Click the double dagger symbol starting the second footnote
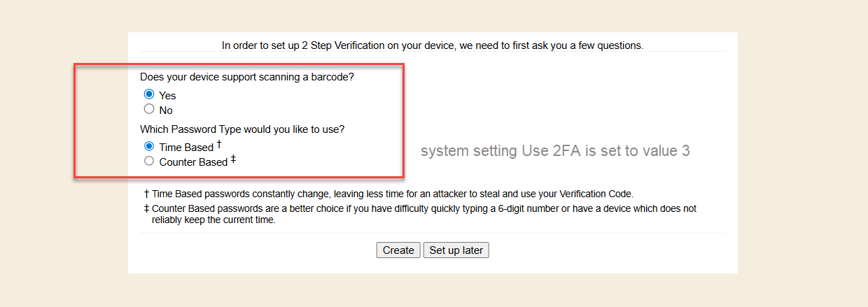 coord(146,208)
